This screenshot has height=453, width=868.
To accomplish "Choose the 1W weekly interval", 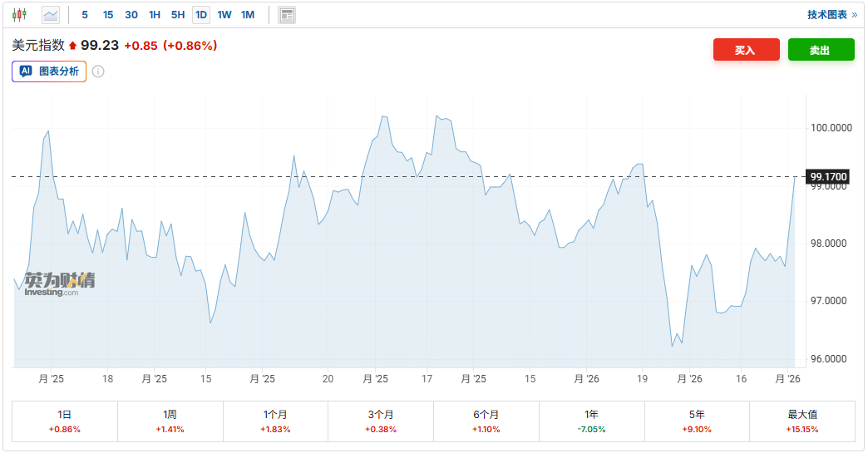I will click(224, 15).
